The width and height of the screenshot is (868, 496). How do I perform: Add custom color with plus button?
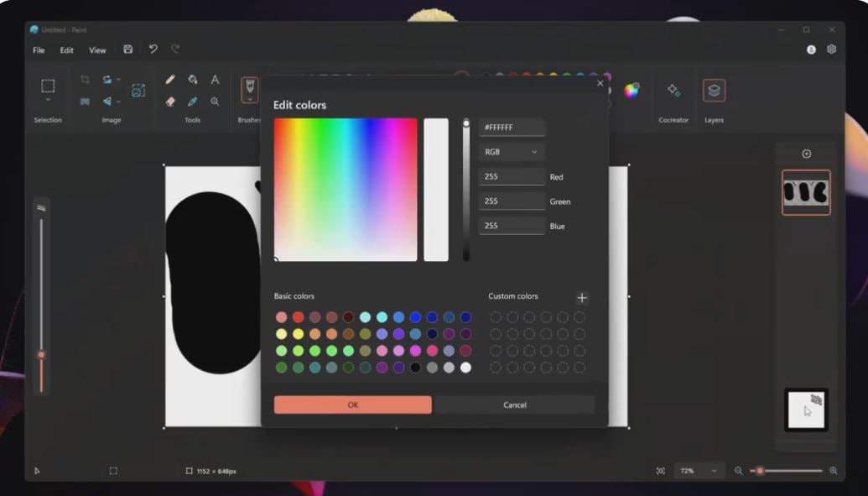pyautogui.click(x=582, y=298)
